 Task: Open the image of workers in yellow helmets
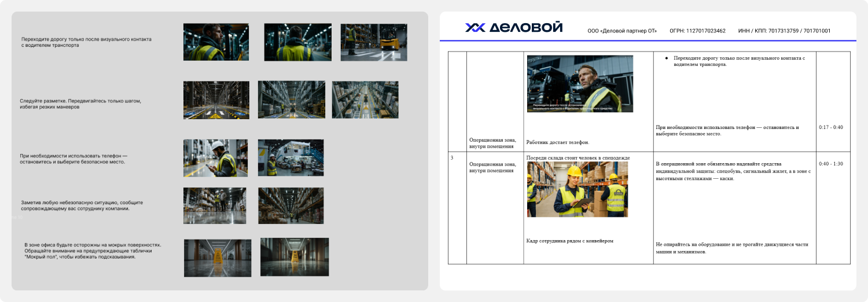(x=578, y=189)
